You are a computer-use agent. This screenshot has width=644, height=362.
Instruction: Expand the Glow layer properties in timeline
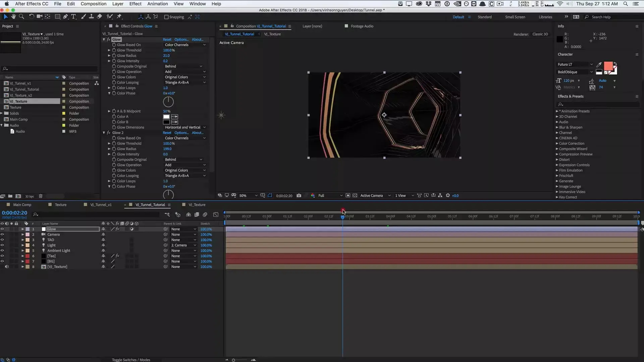point(22,229)
